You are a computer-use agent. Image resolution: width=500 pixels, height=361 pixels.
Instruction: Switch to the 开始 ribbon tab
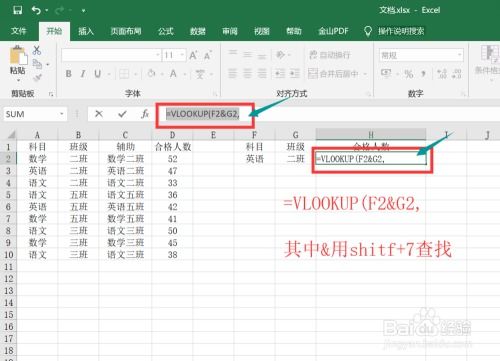(54, 31)
